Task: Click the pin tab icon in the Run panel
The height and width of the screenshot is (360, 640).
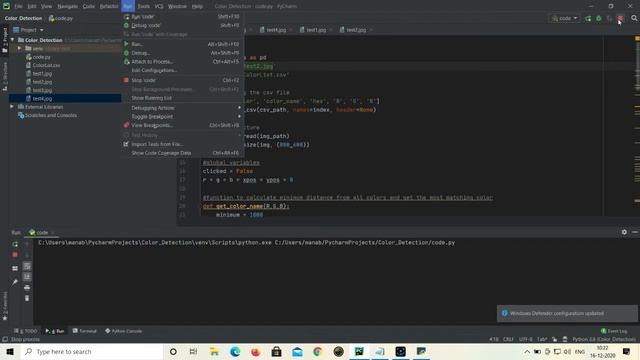Action: point(15,282)
